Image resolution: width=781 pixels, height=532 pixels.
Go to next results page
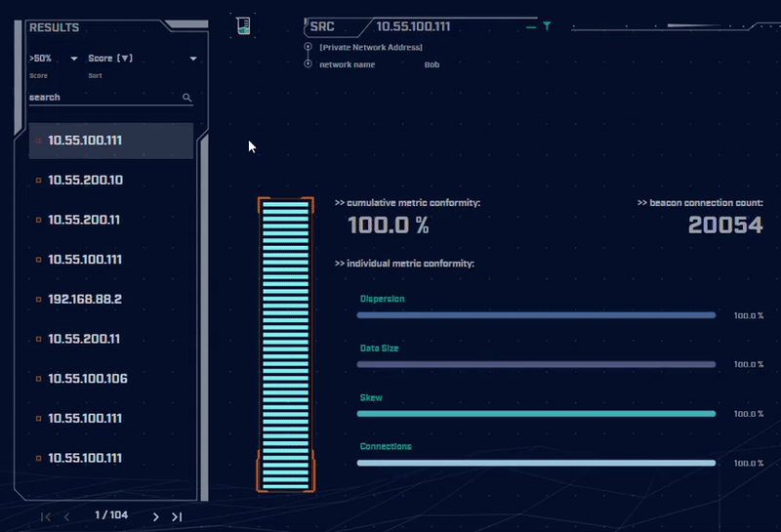(156, 517)
